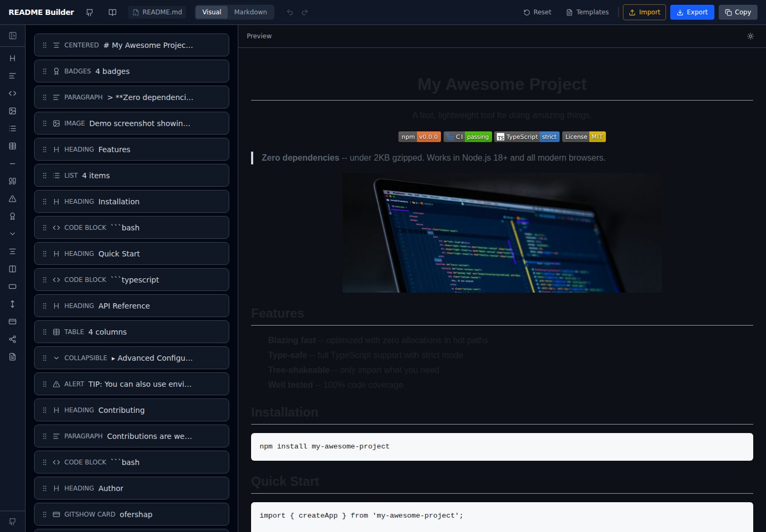Switch editor to Markdown mode

click(251, 12)
